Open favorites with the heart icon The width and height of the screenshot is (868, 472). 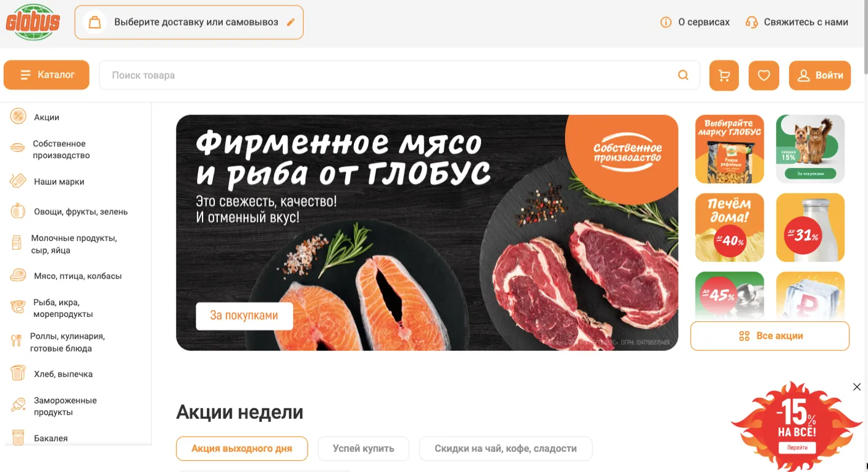pyautogui.click(x=764, y=75)
